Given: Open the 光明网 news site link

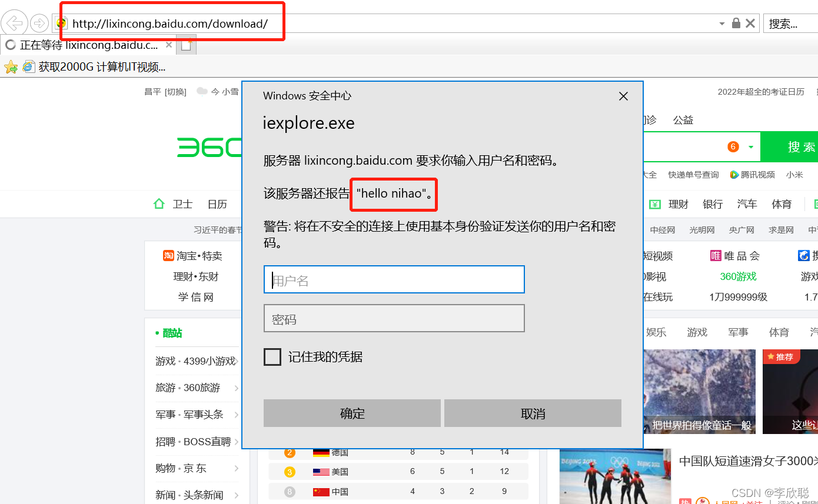Looking at the screenshot, I should pos(702,230).
